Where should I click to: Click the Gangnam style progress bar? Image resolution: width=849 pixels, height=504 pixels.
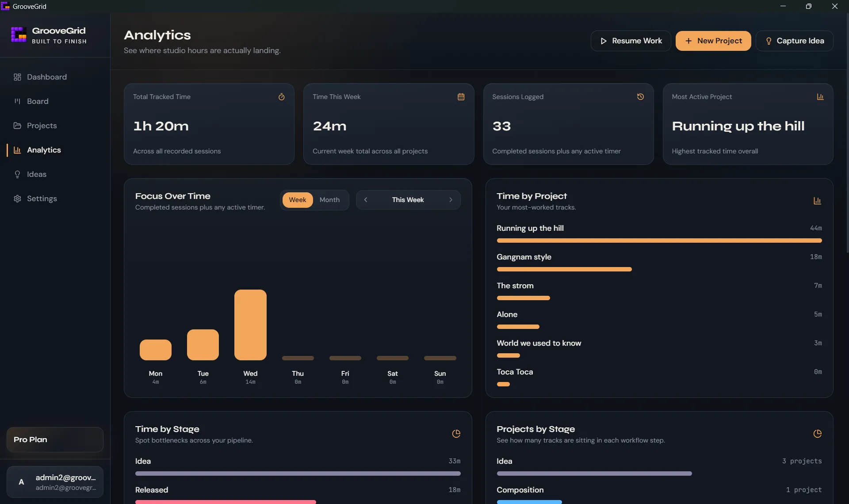(x=564, y=269)
